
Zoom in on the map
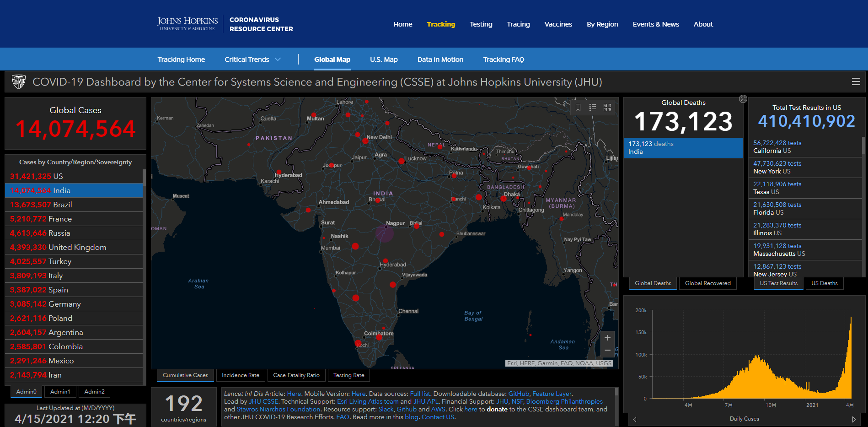[x=607, y=338]
